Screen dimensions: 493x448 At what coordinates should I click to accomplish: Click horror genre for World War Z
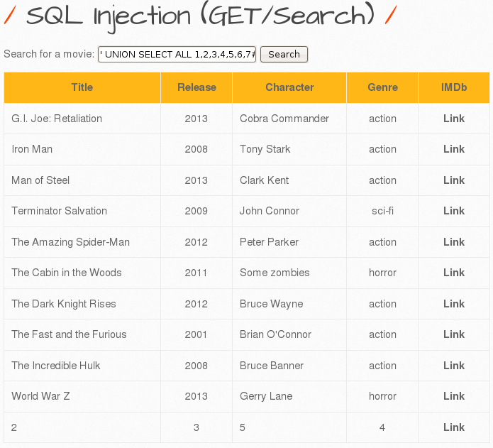pos(382,395)
